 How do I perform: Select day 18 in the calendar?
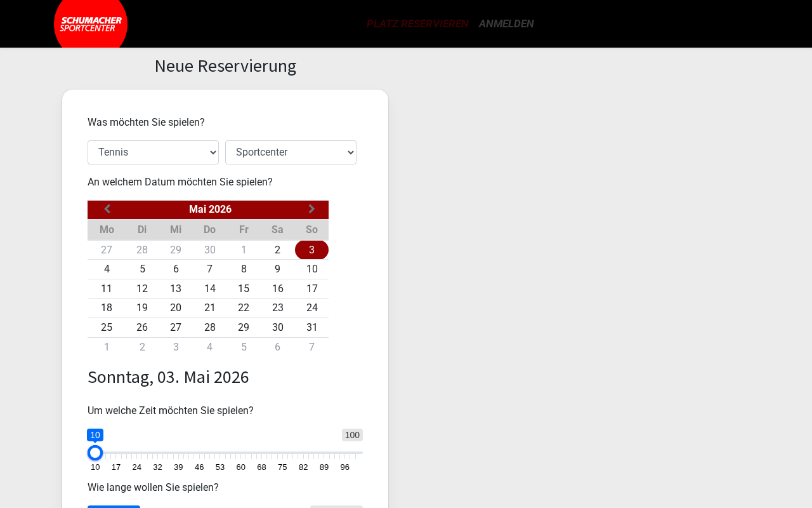point(107,308)
